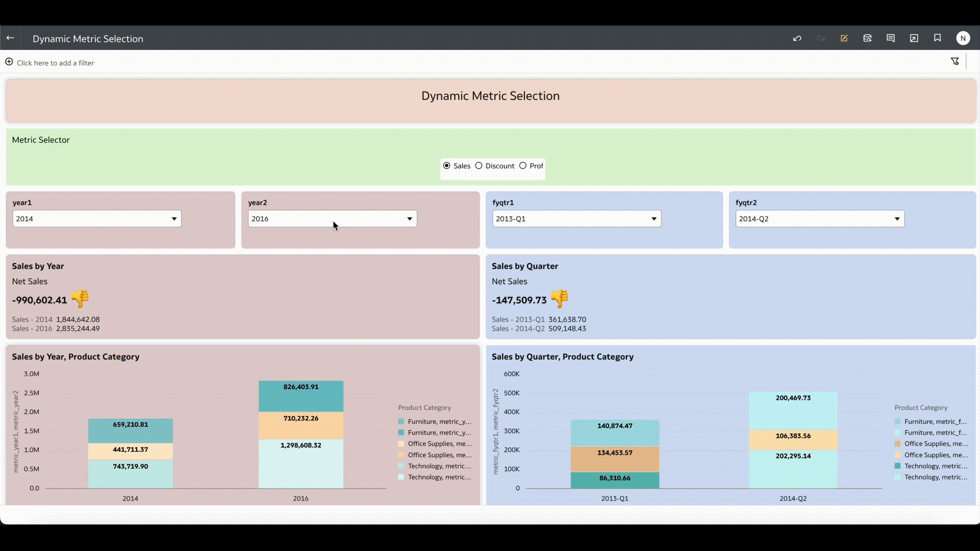Screen dimensions: 980x551
Task: Select the Discount metric radio button
Action: 479,165
